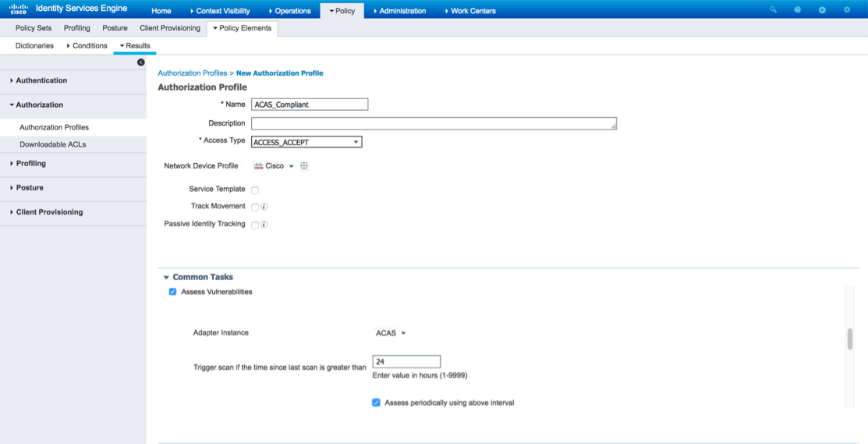The width and height of the screenshot is (868, 444).
Task: Click the Cisco logo in the header
Action: (18, 9)
